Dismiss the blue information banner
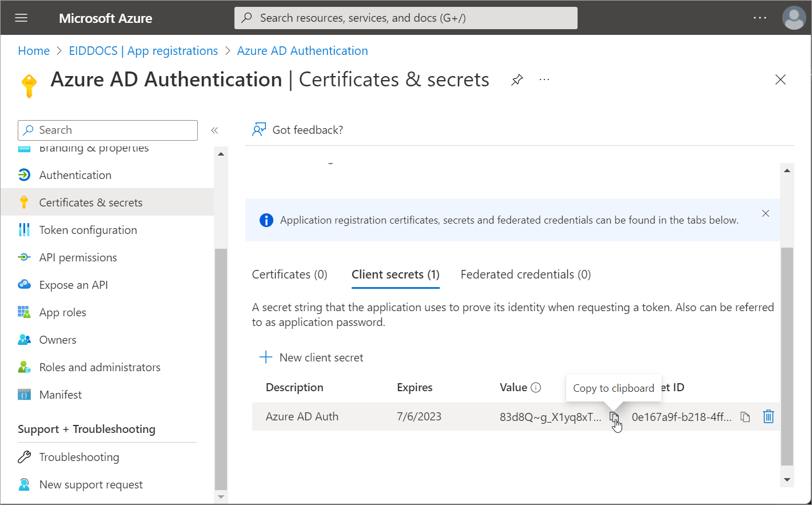This screenshot has height=505, width=812. pos(766,213)
